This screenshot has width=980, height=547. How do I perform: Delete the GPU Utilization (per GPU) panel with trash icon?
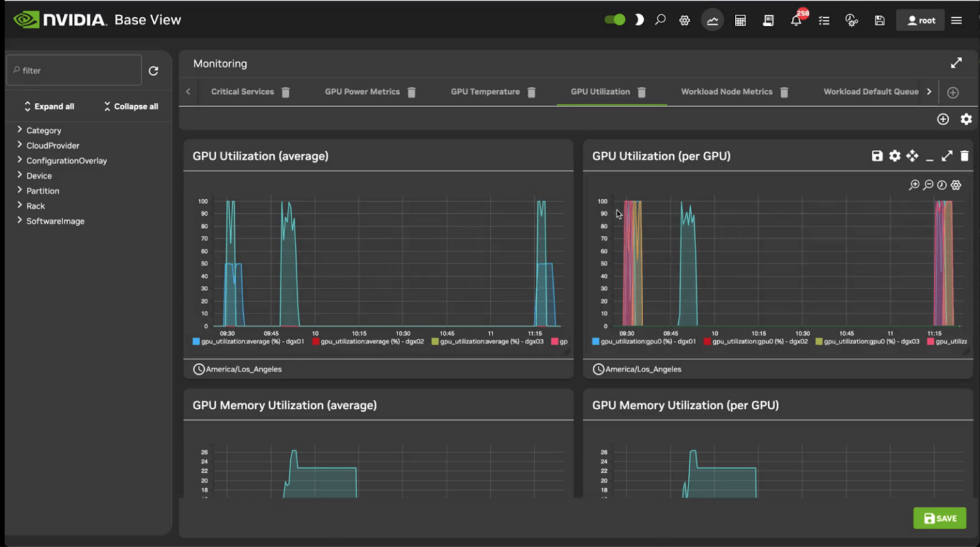[x=964, y=156]
